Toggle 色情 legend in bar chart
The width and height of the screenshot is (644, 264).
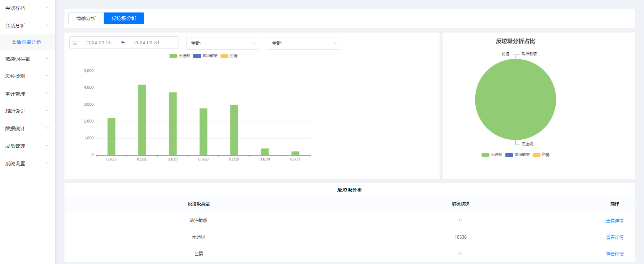click(229, 56)
